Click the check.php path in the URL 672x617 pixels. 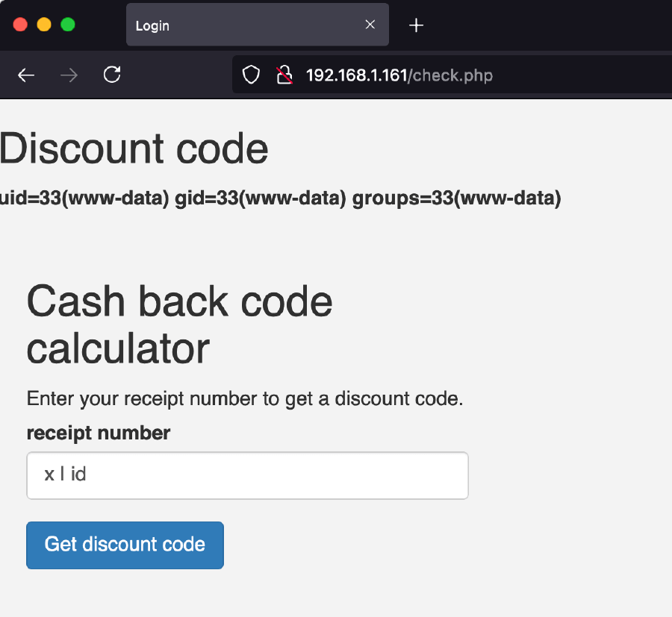(452, 75)
